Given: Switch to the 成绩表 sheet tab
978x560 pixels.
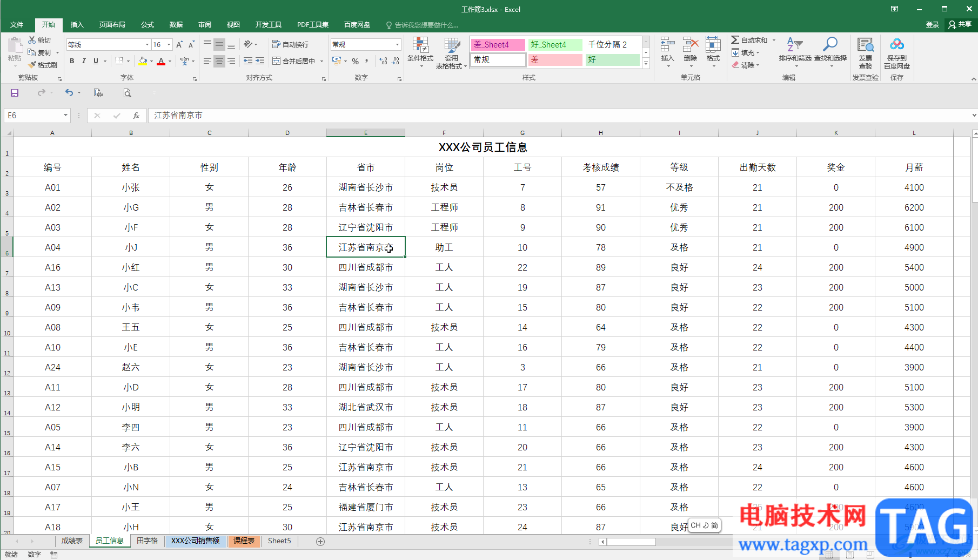Looking at the screenshot, I should click(x=72, y=541).
